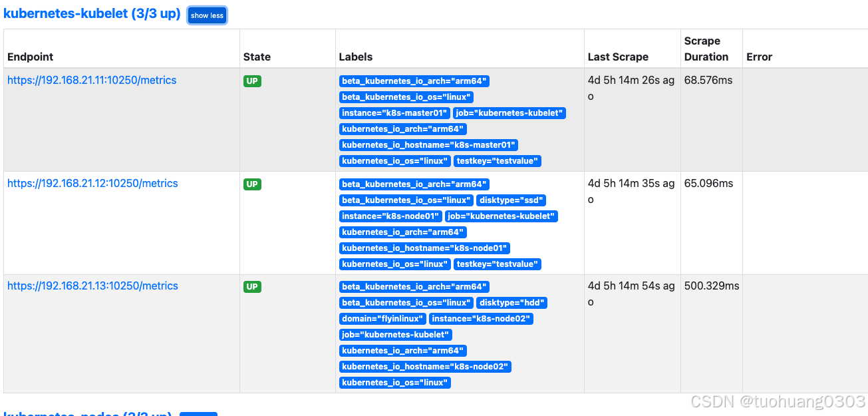The height and width of the screenshot is (416, 868).
Task: Click kubernetes_io_hostname="k8s-node02" label
Action: point(425,367)
